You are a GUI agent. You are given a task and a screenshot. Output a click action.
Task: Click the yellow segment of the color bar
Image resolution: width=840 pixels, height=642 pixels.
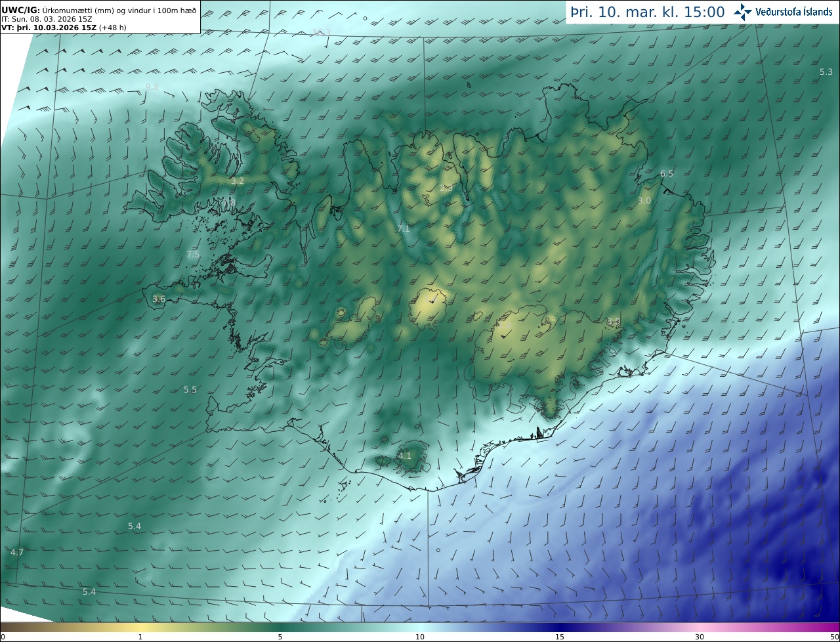coord(141,627)
